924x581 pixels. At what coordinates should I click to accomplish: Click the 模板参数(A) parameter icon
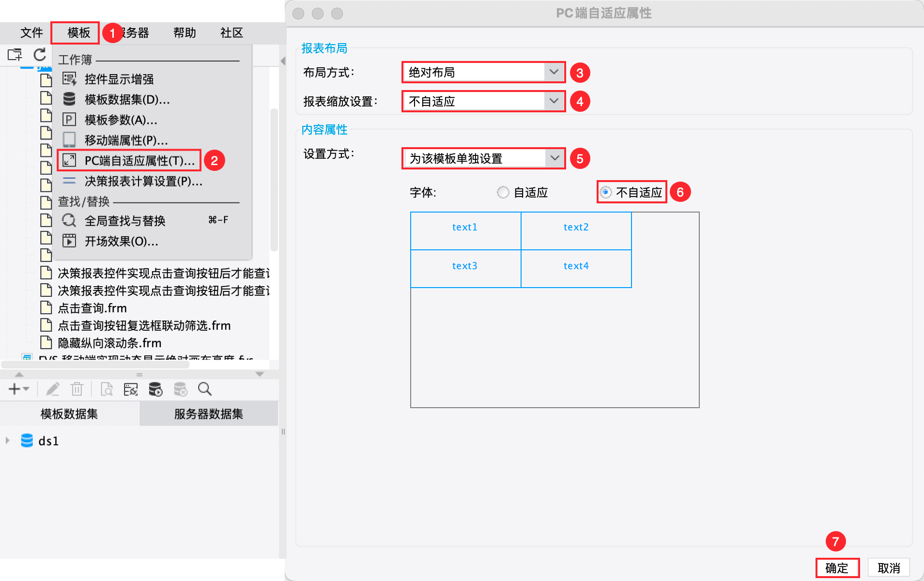(69, 120)
